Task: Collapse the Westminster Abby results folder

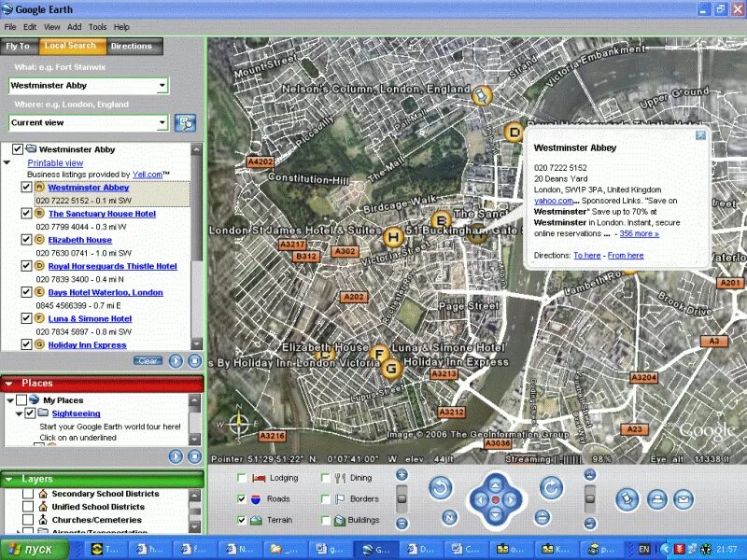Action: [x=7, y=162]
